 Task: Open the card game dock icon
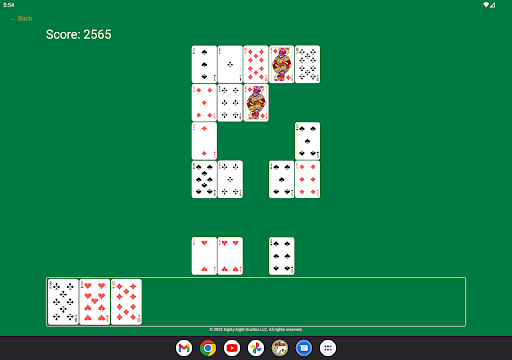click(280, 348)
